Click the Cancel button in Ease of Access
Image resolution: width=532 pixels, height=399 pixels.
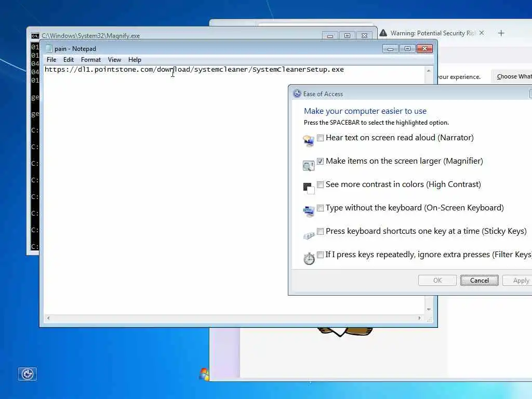tap(480, 280)
